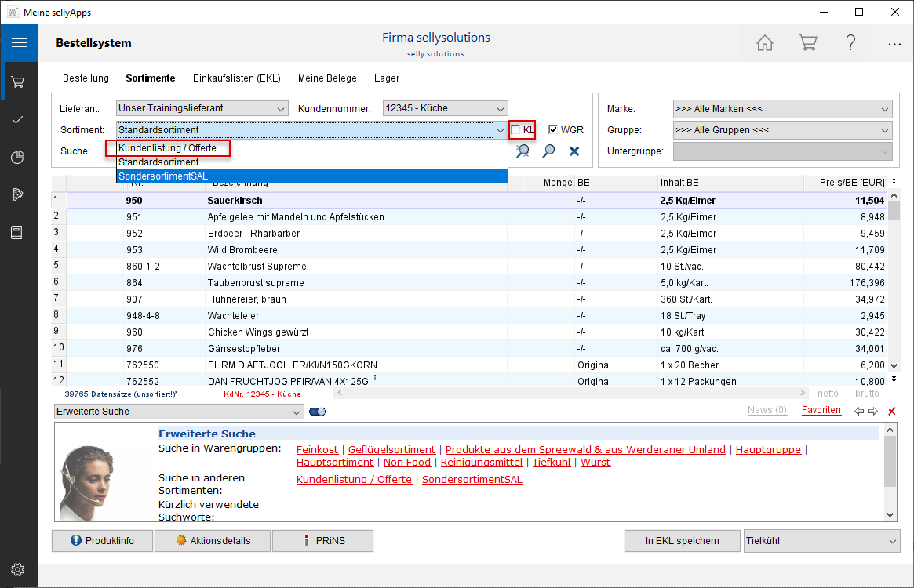Click the blue X clear search icon

[574, 151]
